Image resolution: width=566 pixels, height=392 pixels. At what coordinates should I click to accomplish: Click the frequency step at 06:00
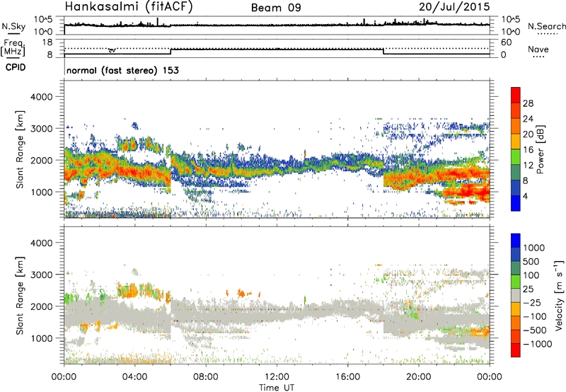click(x=171, y=51)
